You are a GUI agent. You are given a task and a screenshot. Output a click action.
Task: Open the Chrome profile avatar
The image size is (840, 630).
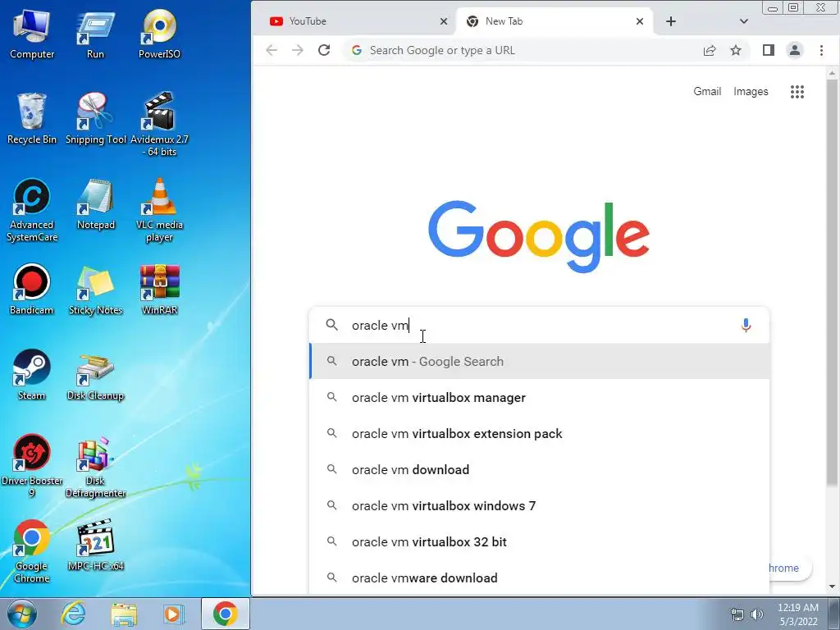click(794, 50)
